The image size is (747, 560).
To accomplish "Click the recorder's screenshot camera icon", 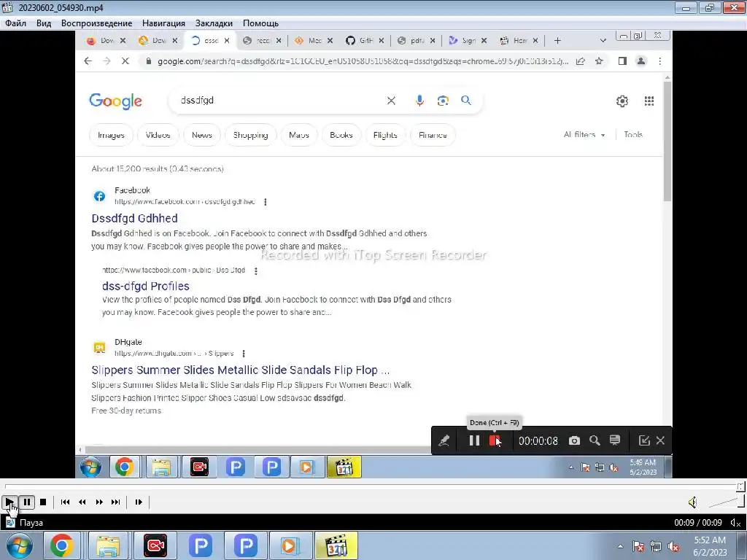I will 575,441.
